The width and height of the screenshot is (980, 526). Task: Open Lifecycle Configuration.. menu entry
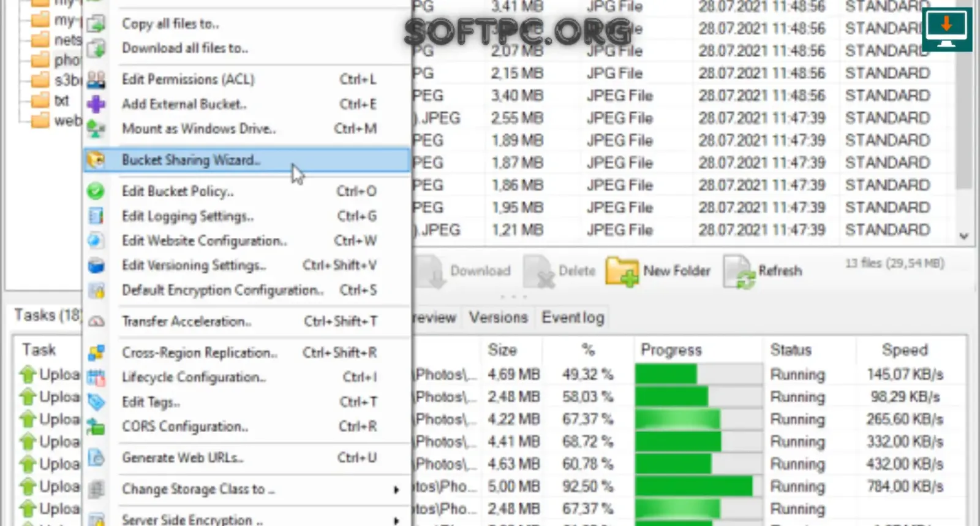click(194, 377)
